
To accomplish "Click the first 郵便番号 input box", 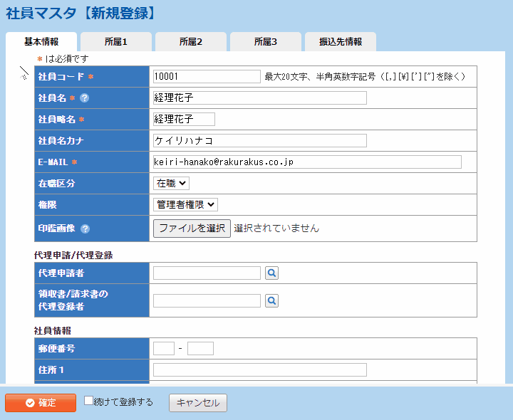I will (163, 349).
